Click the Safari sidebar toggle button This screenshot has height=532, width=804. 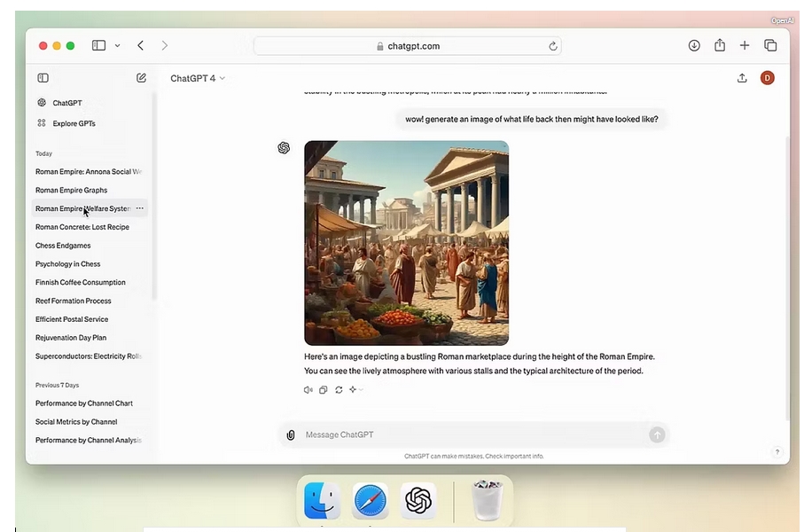(x=98, y=45)
